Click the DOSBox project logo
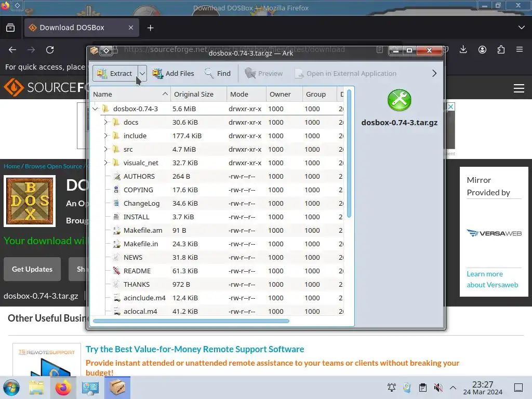This screenshot has width=532, height=399. [30, 201]
